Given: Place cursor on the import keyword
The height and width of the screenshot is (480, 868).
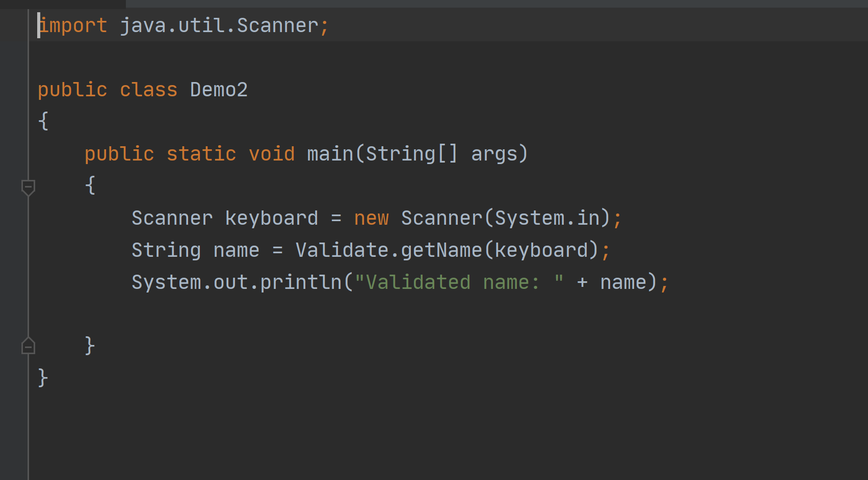Looking at the screenshot, I should (x=73, y=25).
